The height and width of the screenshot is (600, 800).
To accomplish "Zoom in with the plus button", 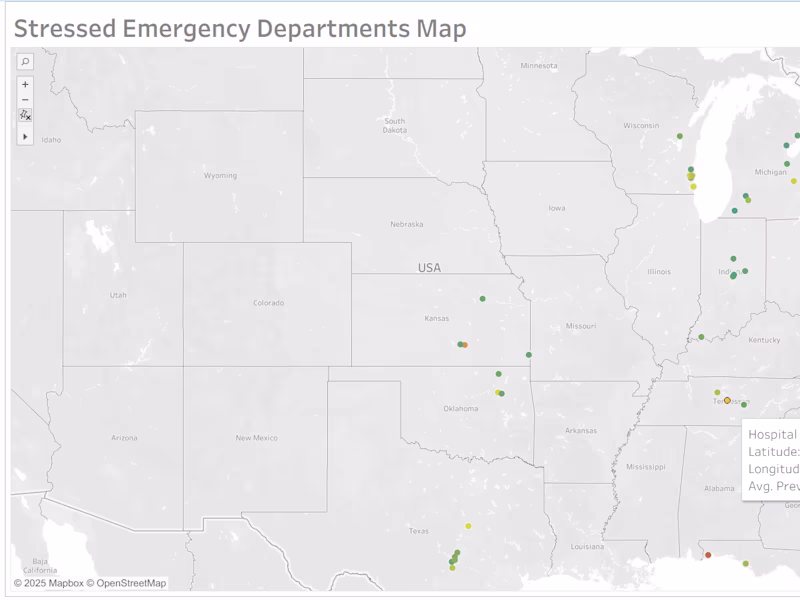I will click(x=25, y=85).
